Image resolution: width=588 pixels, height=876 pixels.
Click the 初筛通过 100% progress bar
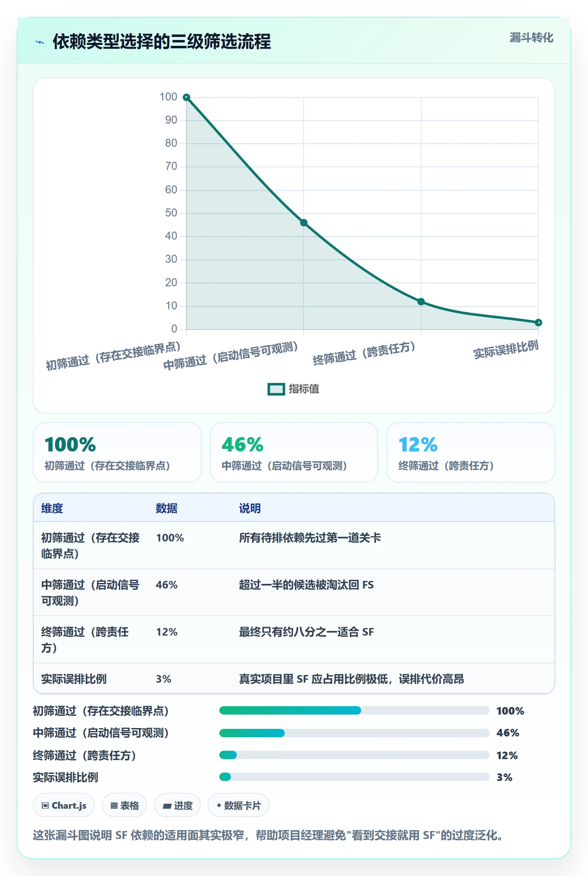point(354,710)
